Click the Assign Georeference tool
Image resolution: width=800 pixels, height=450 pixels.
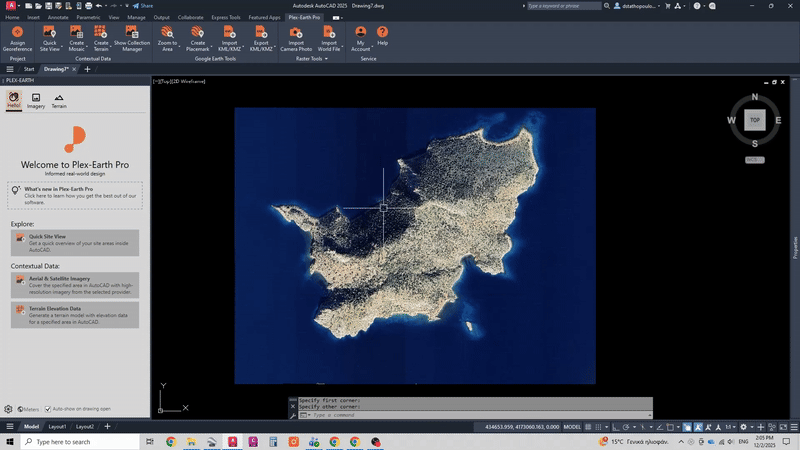point(17,38)
